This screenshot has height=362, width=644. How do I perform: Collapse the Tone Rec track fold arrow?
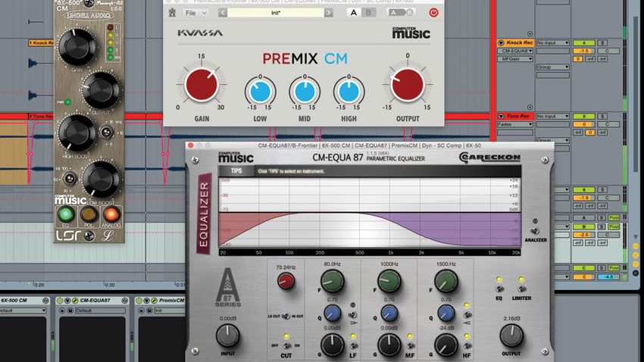point(501,117)
